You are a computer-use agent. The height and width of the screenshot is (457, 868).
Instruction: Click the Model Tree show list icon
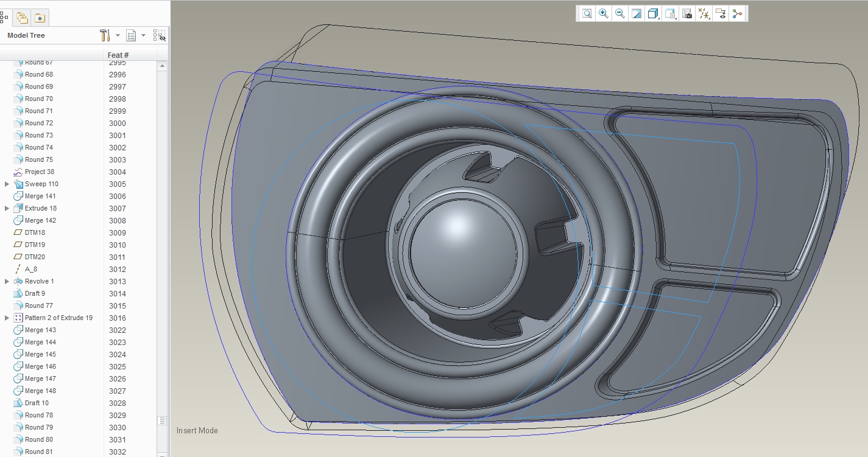point(131,35)
